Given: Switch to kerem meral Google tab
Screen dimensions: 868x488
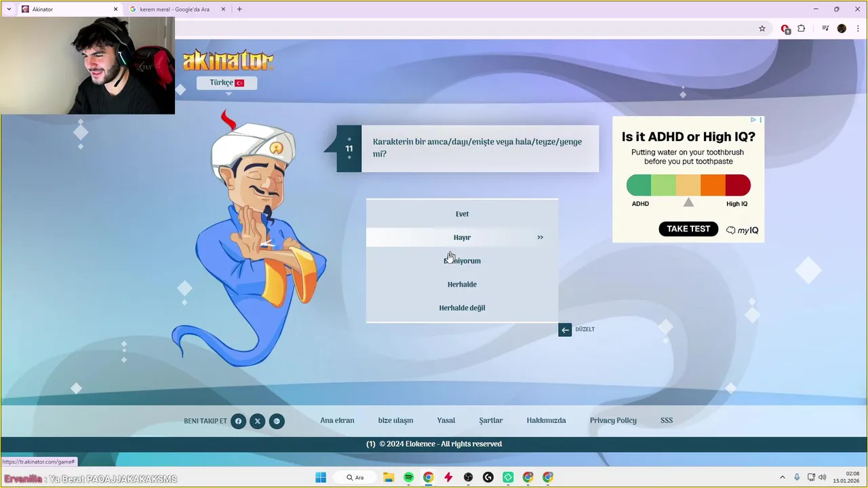Looking at the screenshot, I should pyautogui.click(x=175, y=9).
